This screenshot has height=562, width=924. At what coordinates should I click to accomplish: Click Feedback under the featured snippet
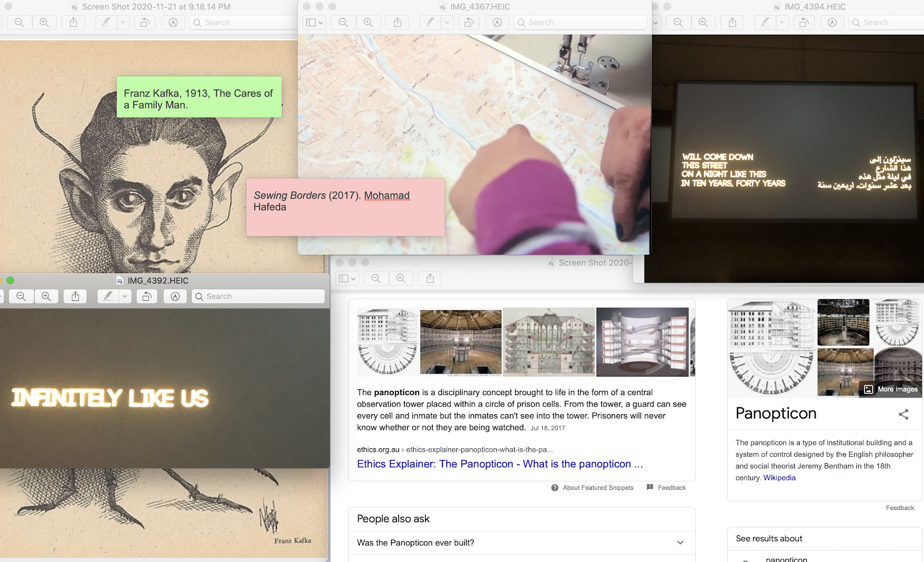click(x=666, y=487)
